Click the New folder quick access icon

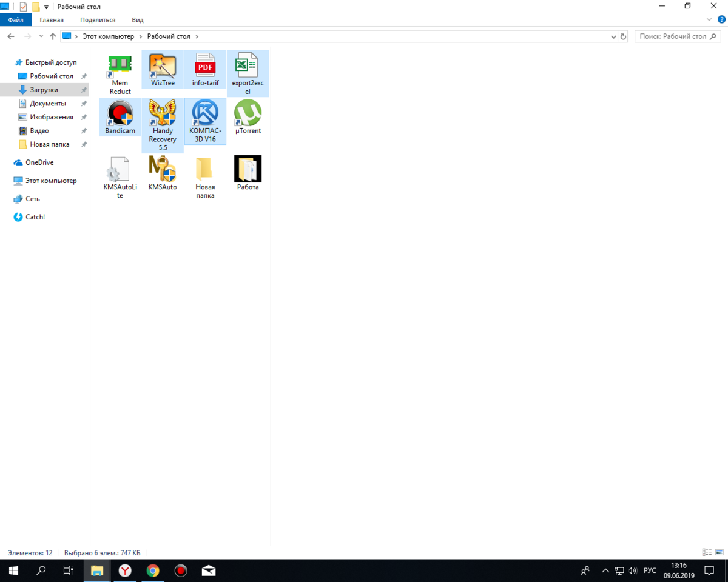[36, 7]
